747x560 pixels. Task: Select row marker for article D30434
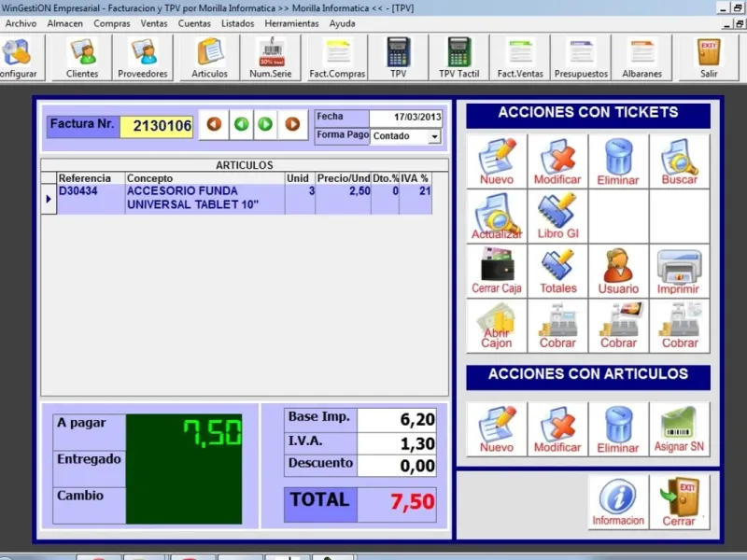coord(49,199)
